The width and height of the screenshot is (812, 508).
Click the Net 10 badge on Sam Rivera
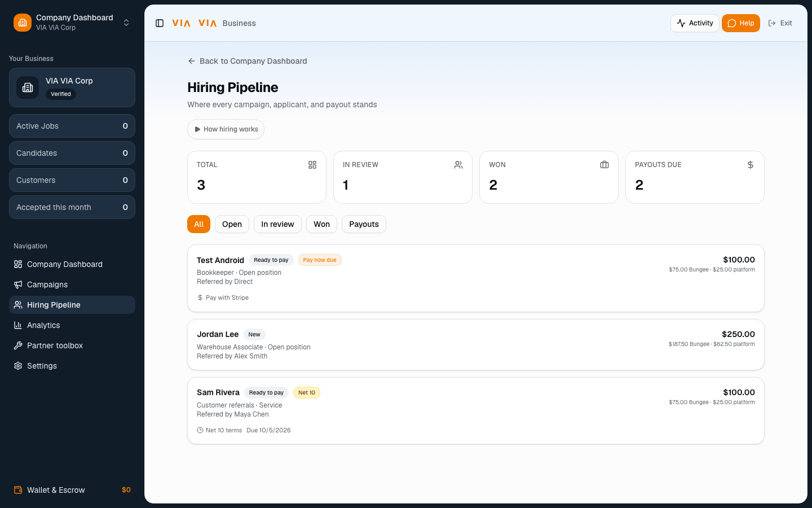pyautogui.click(x=307, y=393)
